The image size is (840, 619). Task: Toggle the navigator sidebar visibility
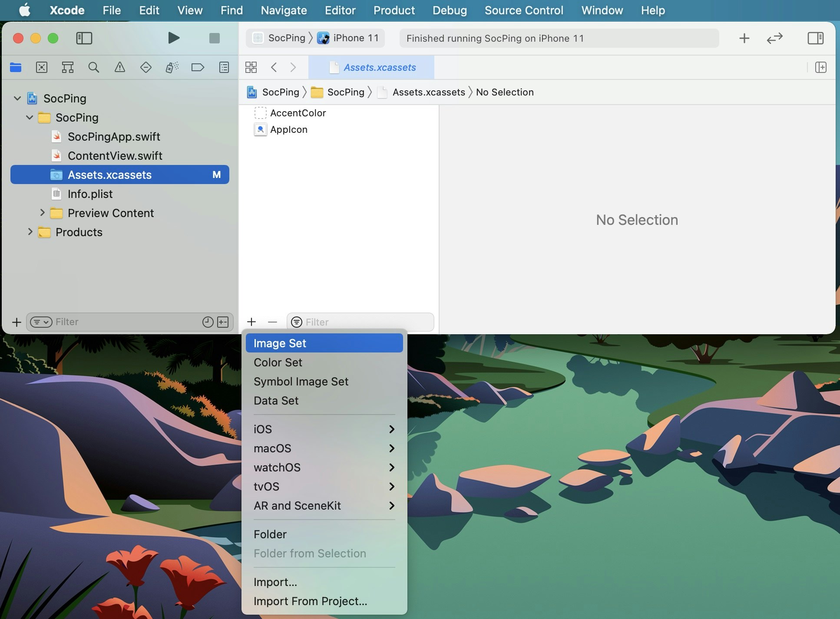(x=84, y=38)
